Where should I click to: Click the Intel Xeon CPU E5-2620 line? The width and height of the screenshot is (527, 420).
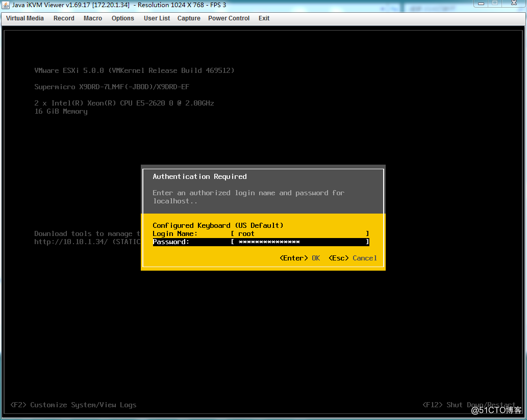pos(124,103)
